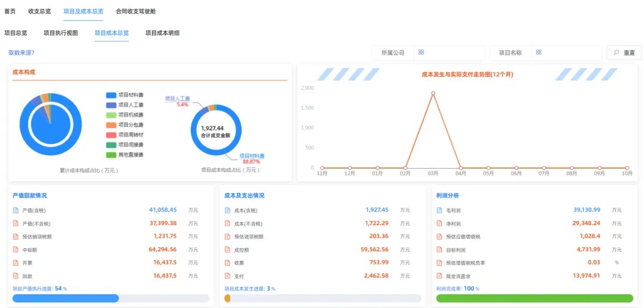This screenshot has height=308, width=644.
Task: Open the 项目名称 selector icon
Action: (538, 52)
